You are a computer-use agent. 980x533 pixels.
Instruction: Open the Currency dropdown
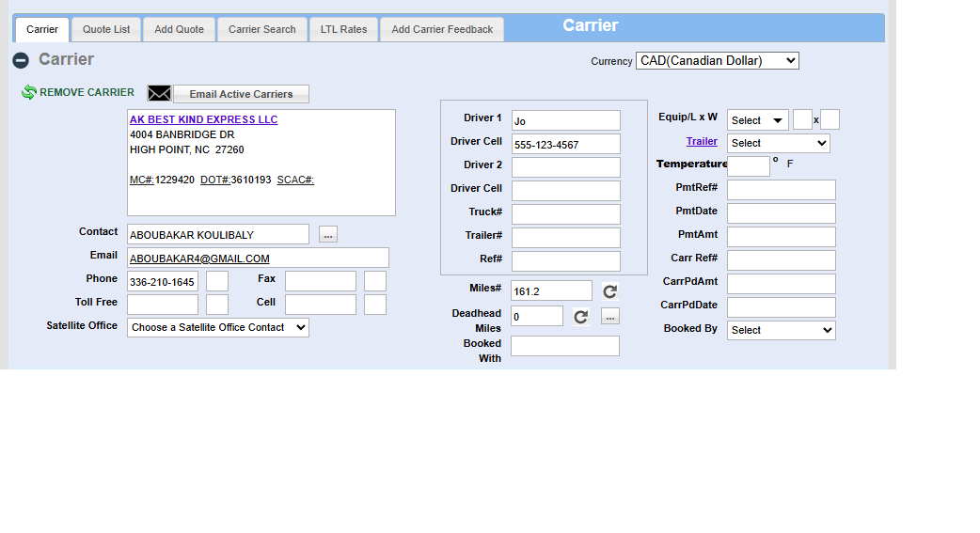coord(717,60)
